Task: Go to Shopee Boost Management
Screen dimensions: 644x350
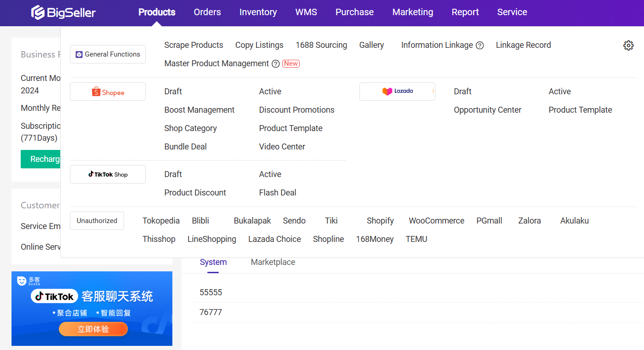Action: 199,110
